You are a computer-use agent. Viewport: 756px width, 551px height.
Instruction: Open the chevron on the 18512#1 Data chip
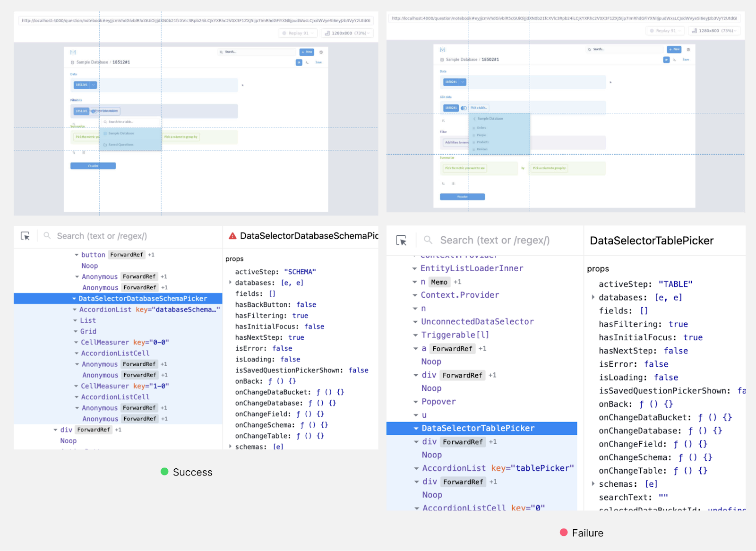click(x=94, y=85)
